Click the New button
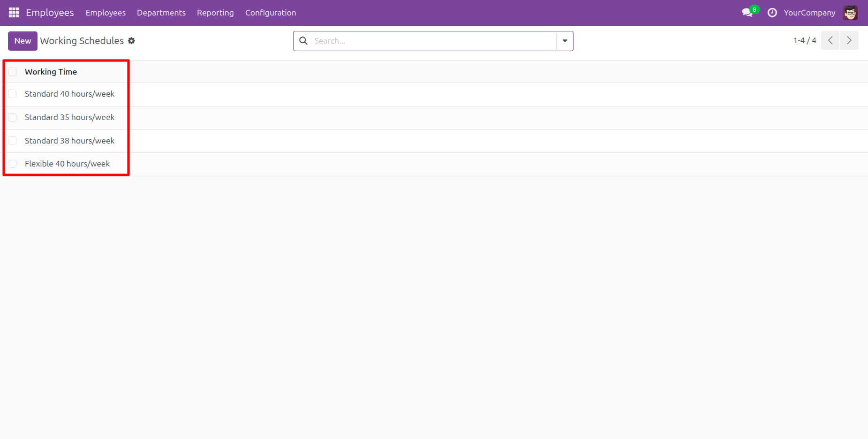 point(23,41)
